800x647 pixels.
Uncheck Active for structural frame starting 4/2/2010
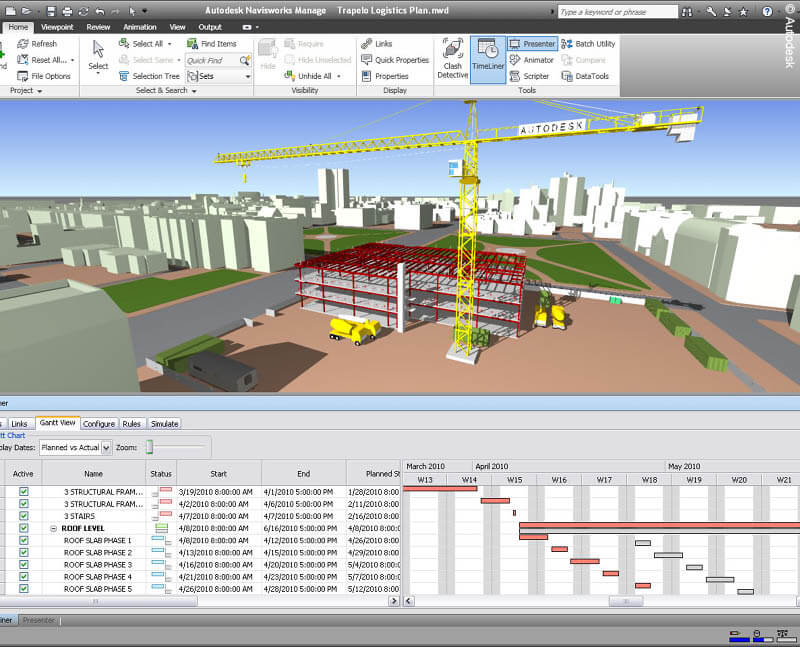pyautogui.click(x=23, y=504)
